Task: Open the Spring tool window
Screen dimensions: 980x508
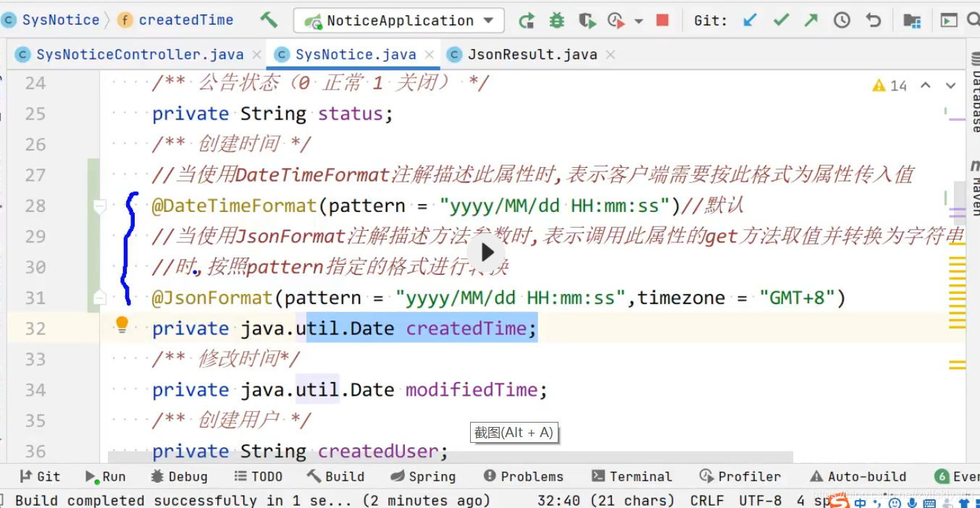Action: pyautogui.click(x=423, y=476)
